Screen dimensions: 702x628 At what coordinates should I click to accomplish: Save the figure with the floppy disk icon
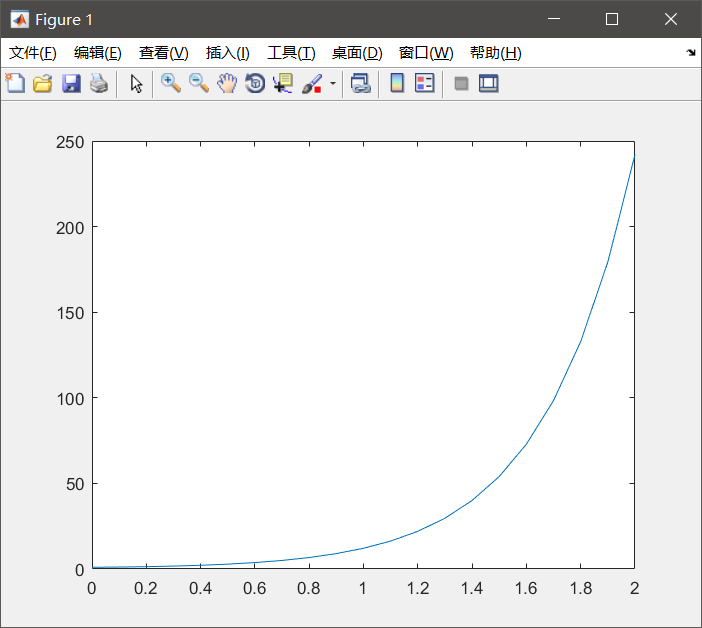71,83
